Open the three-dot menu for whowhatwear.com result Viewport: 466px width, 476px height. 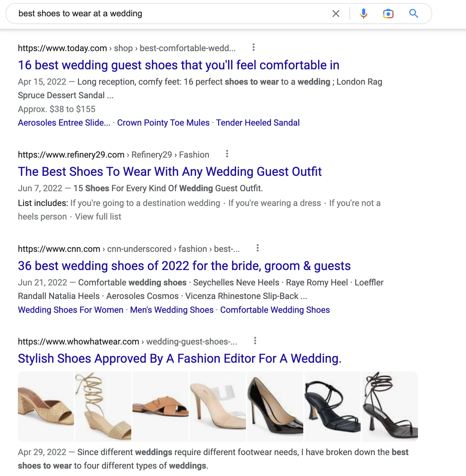coord(255,341)
